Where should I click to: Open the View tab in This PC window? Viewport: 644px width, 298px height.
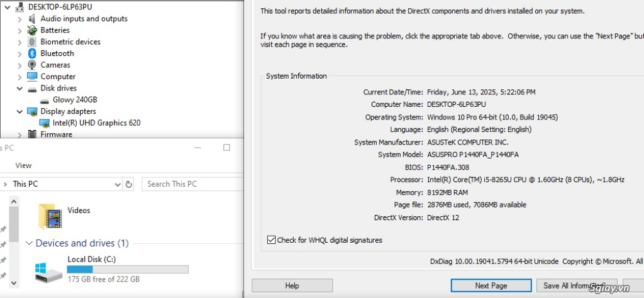tap(23, 165)
